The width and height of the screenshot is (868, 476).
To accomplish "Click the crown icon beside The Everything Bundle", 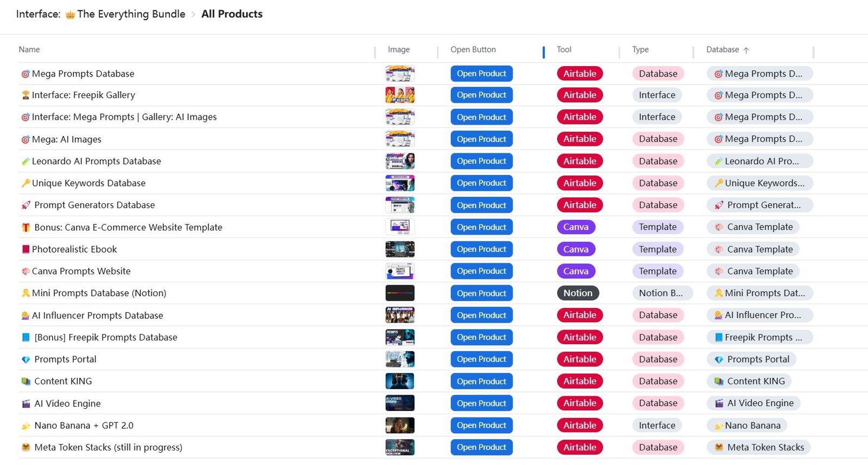I will click(70, 15).
